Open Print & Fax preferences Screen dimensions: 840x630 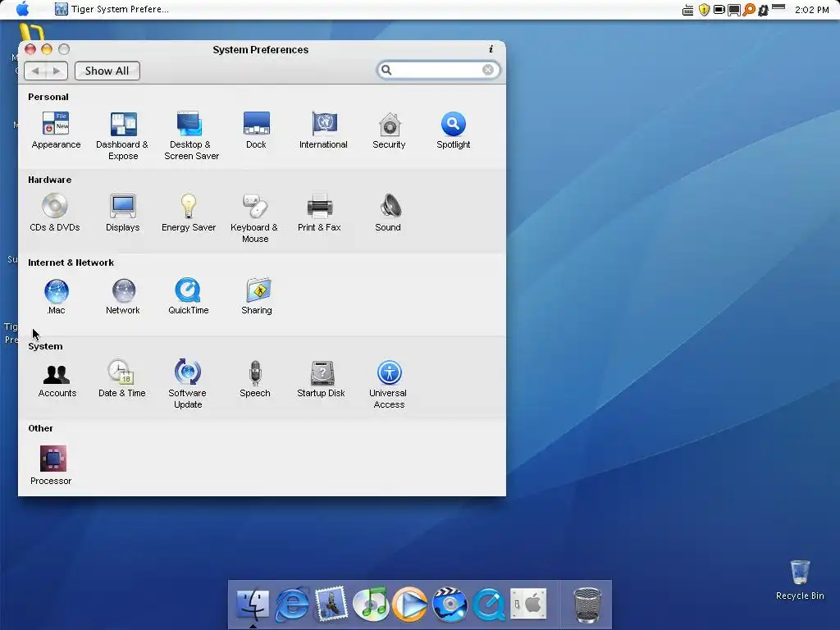[x=319, y=212]
